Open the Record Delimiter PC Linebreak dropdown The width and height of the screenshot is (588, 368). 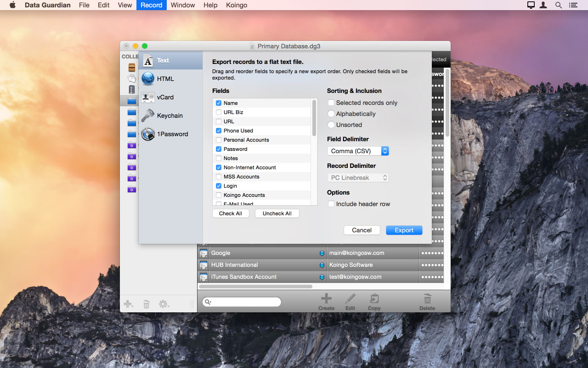click(358, 178)
